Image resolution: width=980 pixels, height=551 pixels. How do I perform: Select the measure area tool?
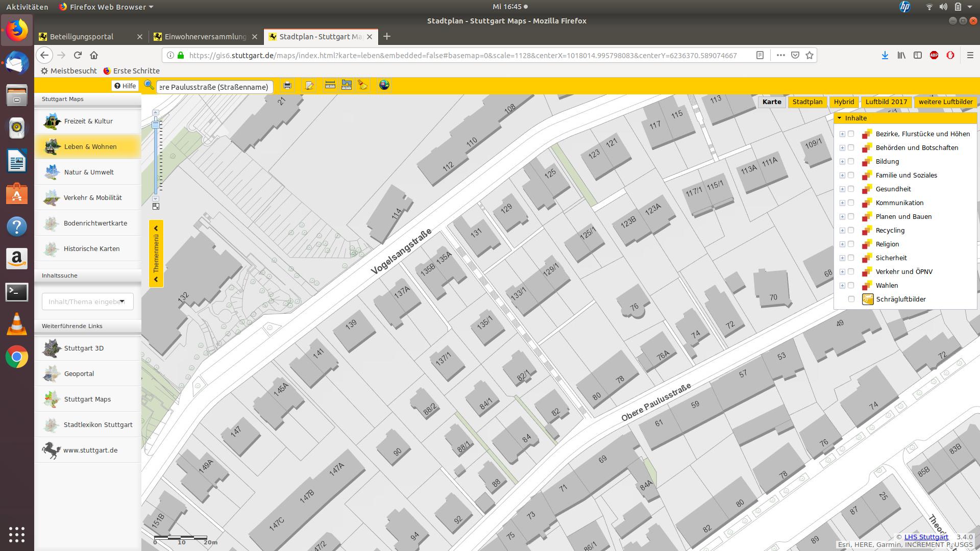pyautogui.click(x=347, y=85)
